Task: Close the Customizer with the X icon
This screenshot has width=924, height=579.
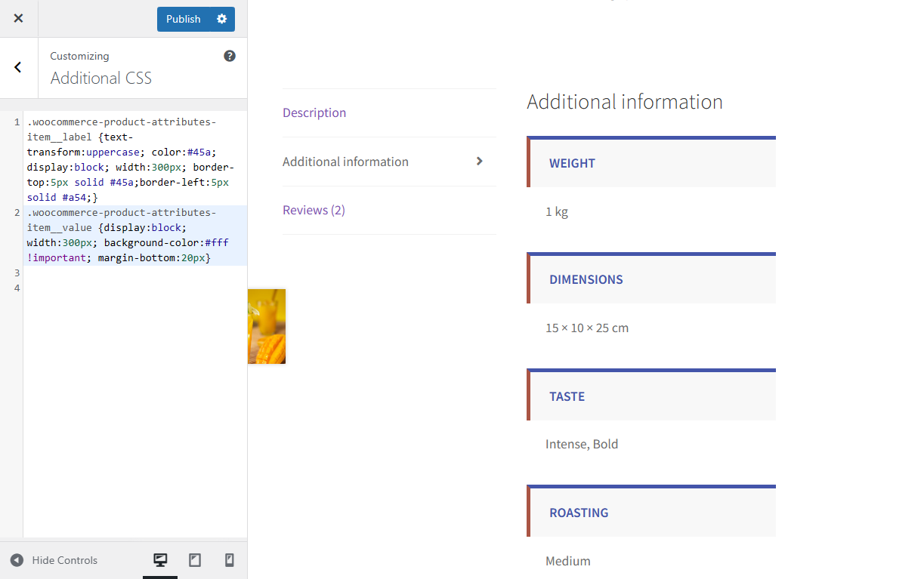Action: click(x=18, y=18)
